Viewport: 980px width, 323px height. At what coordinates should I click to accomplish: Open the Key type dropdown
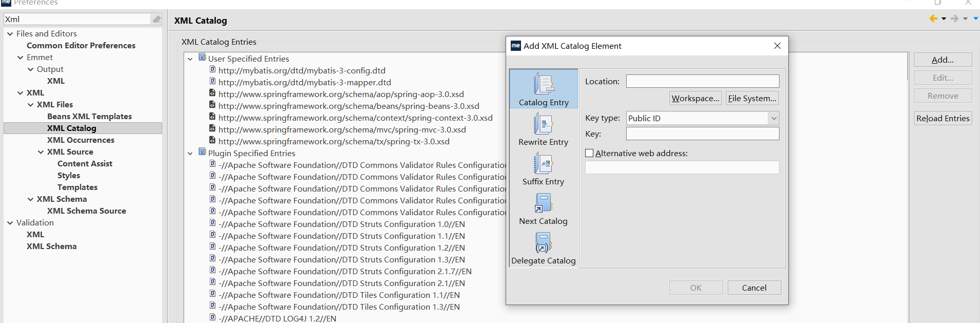[x=774, y=118]
